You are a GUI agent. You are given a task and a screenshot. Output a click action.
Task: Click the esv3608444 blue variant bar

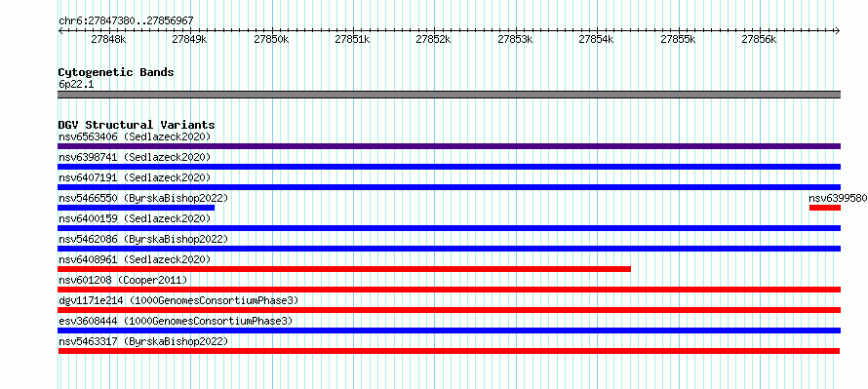(449, 331)
